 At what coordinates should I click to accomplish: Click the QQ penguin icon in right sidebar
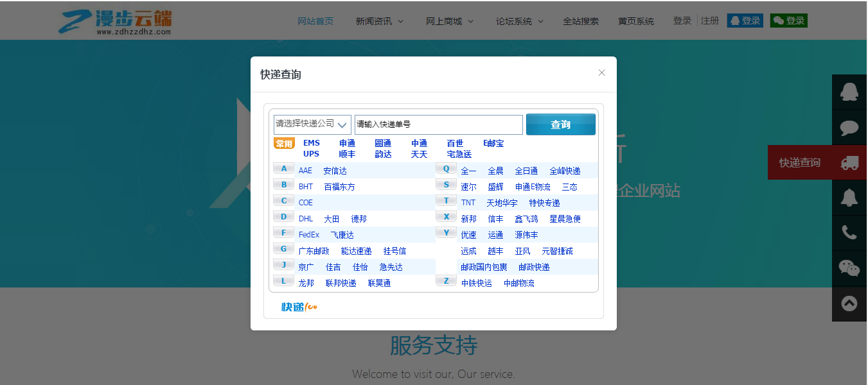click(849, 92)
